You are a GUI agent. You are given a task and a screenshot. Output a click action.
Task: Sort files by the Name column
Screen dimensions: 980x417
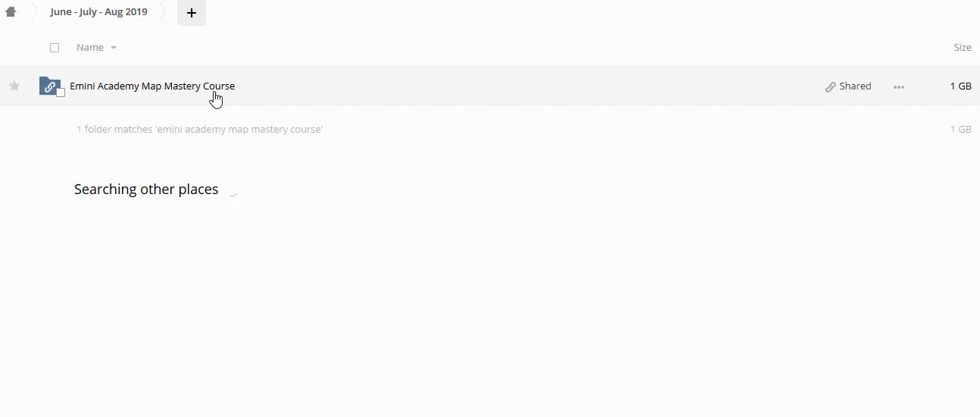coord(90,47)
